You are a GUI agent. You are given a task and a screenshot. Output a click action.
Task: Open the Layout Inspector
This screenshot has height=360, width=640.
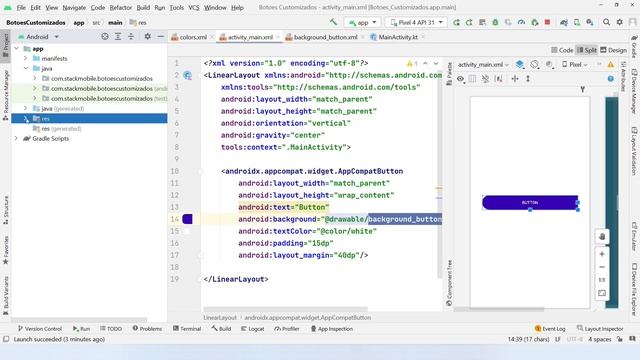click(600, 329)
